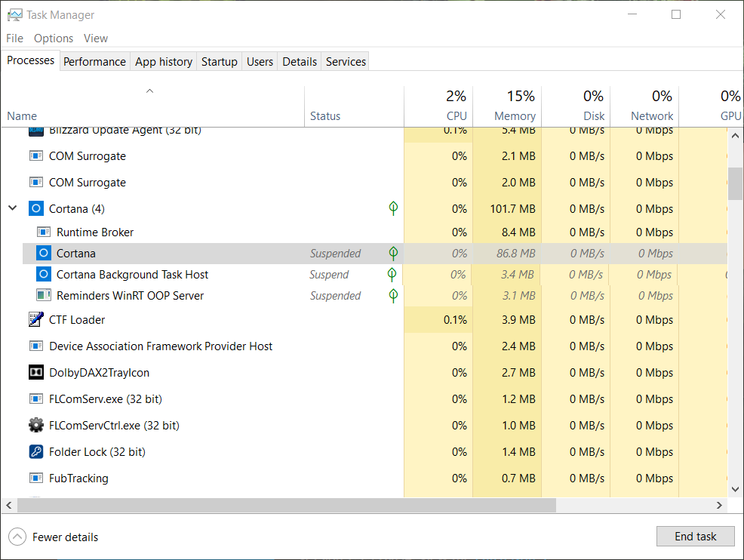Click the FubTracking process icon

36,478
